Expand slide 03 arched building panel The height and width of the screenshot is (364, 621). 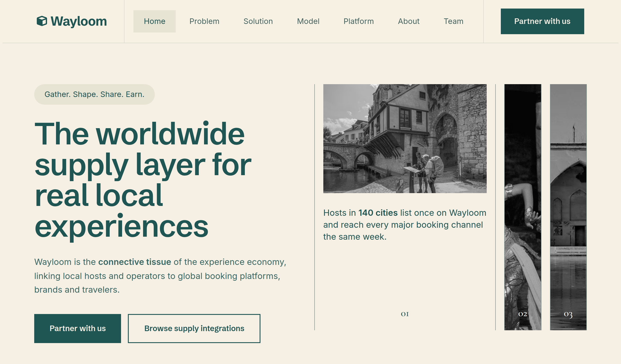pos(568,207)
